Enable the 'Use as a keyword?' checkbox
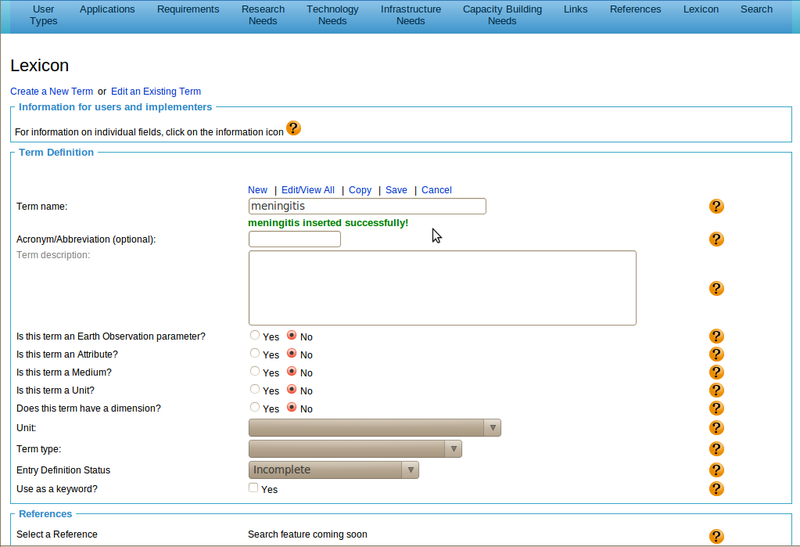The height and width of the screenshot is (547, 800). (x=254, y=488)
